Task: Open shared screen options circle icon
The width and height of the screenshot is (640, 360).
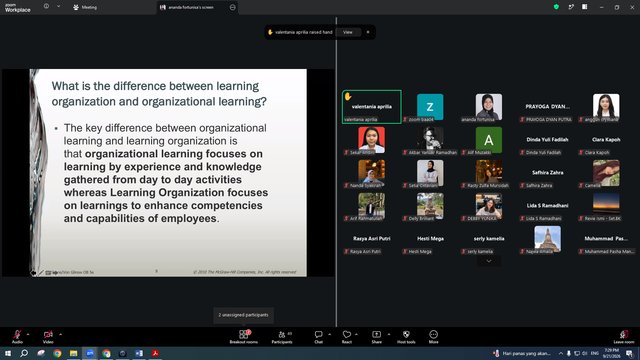Action: pyautogui.click(x=233, y=7)
